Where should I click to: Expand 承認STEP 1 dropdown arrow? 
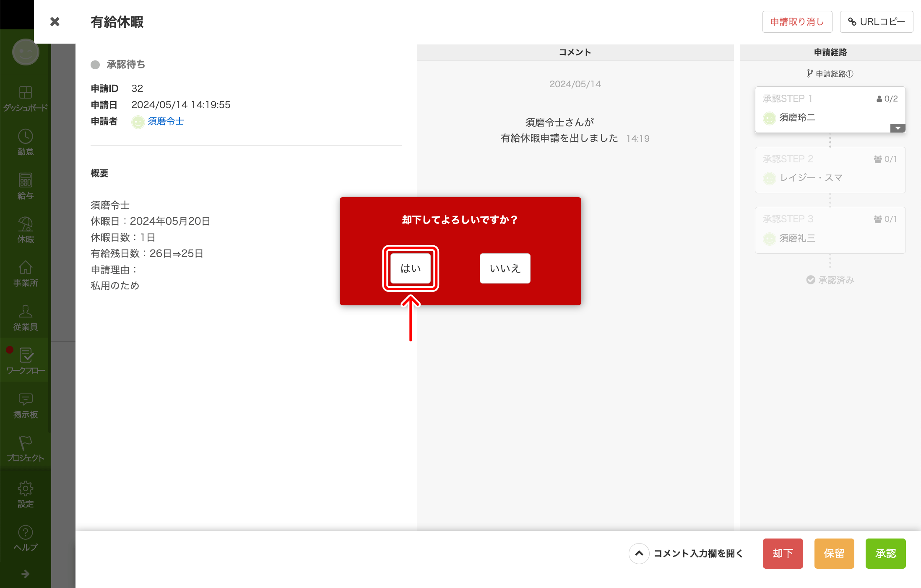point(898,128)
